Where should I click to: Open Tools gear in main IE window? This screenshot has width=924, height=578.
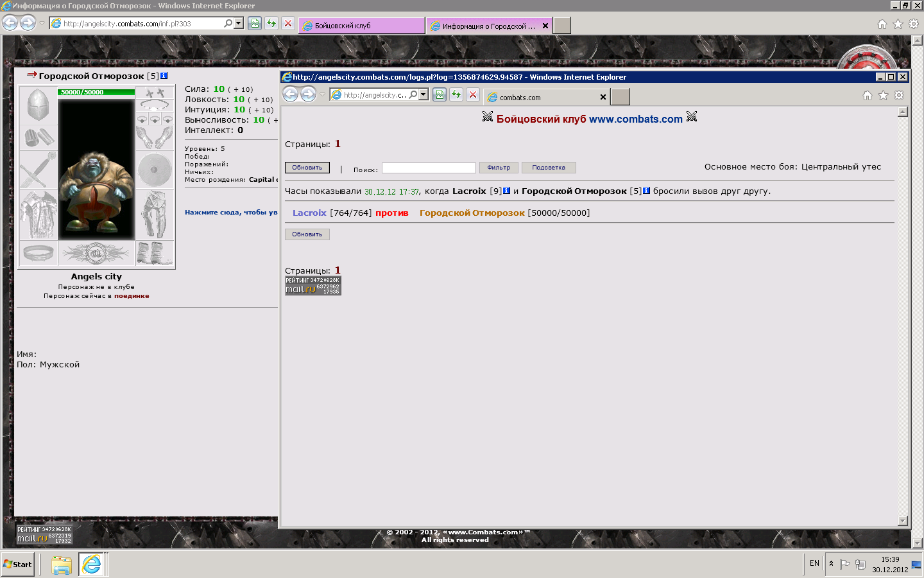tap(914, 24)
